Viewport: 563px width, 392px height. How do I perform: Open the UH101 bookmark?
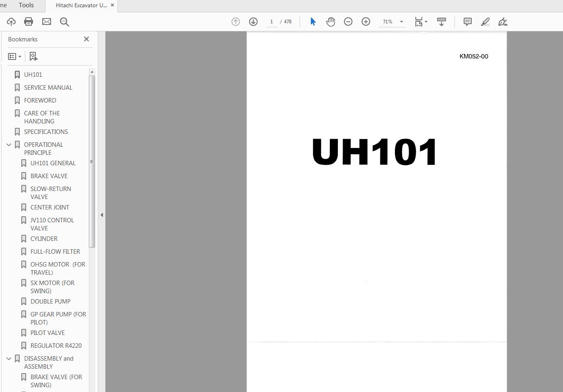pos(33,75)
